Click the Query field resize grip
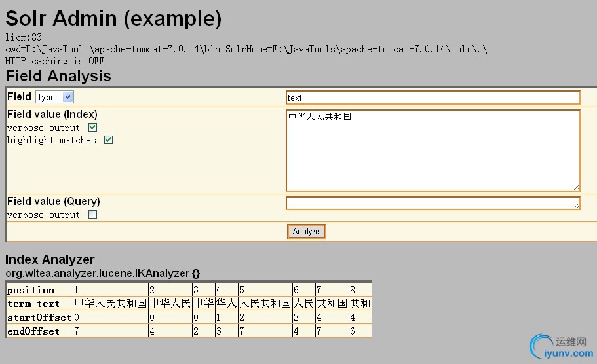This screenshot has width=597, height=364. 576,206
